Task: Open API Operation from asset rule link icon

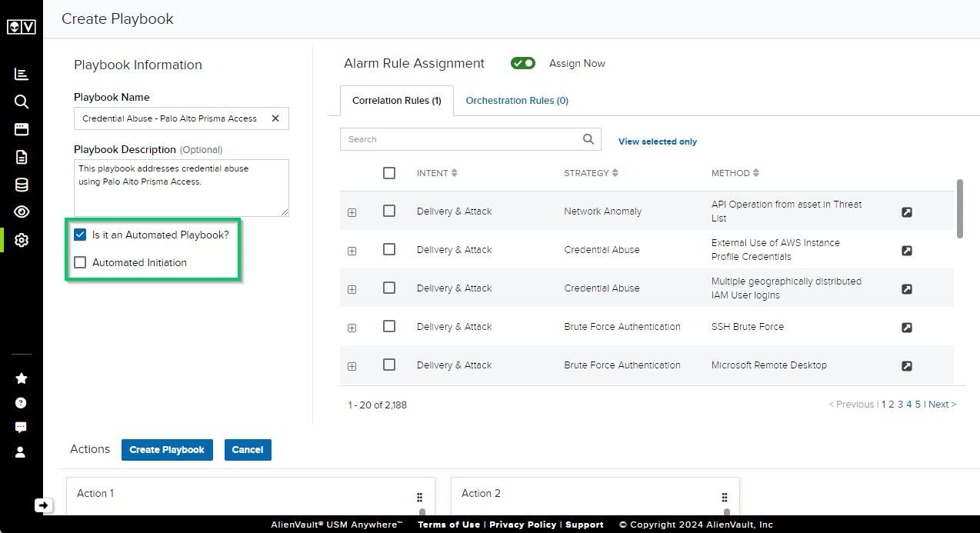Action: pyautogui.click(x=907, y=212)
